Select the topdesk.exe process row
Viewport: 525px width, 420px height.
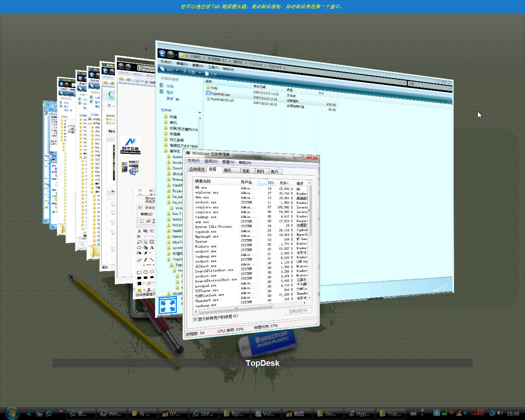click(250, 231)
